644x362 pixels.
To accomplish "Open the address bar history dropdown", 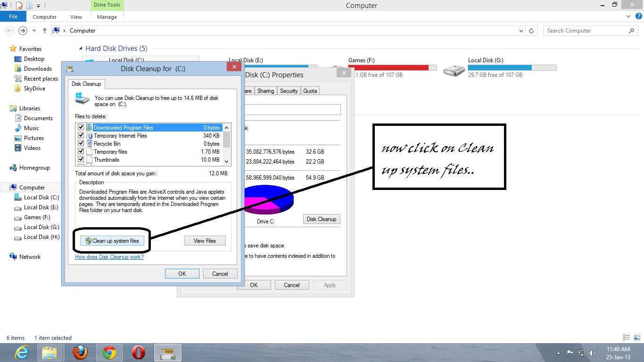I will 520,30.
